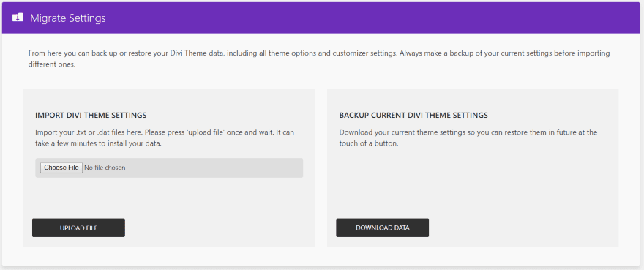Click the 'From here you can back up' intro paragraph

coord(319,59)
